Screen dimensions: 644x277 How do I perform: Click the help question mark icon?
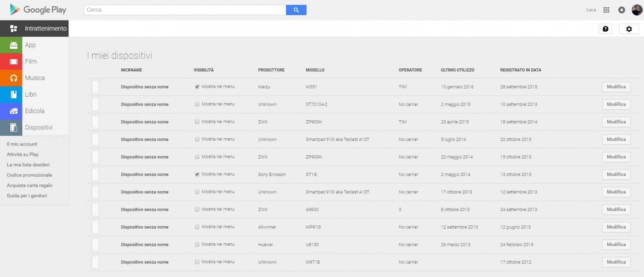click(605, 29)
